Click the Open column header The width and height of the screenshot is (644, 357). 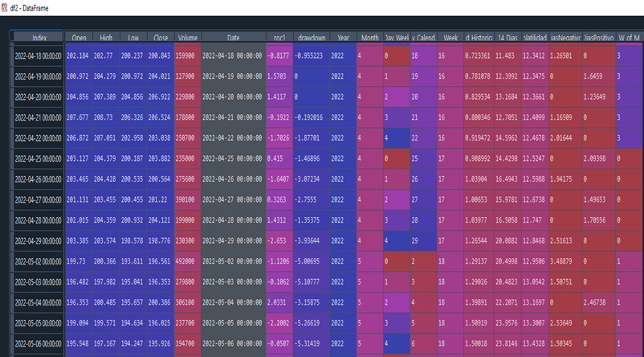79,38
